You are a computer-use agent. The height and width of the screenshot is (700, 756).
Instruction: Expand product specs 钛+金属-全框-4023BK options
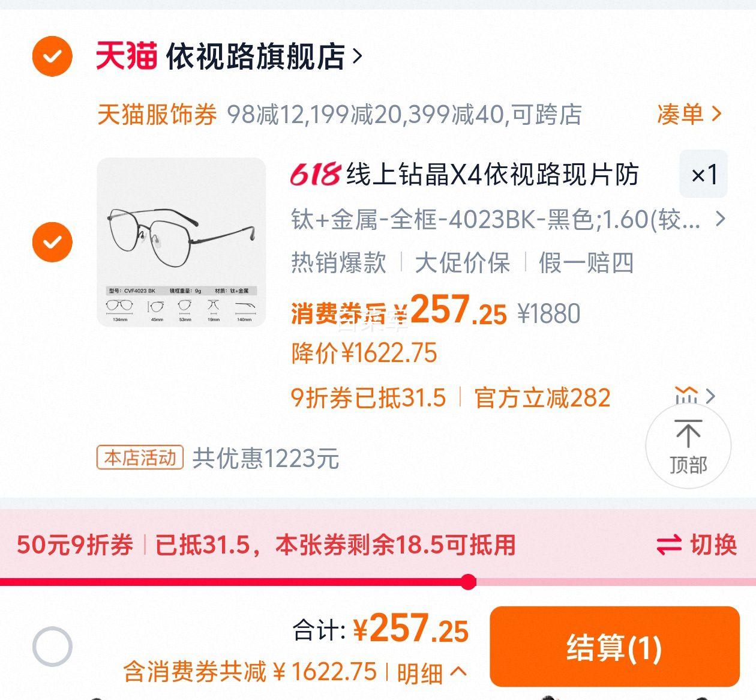coord(508,220)
